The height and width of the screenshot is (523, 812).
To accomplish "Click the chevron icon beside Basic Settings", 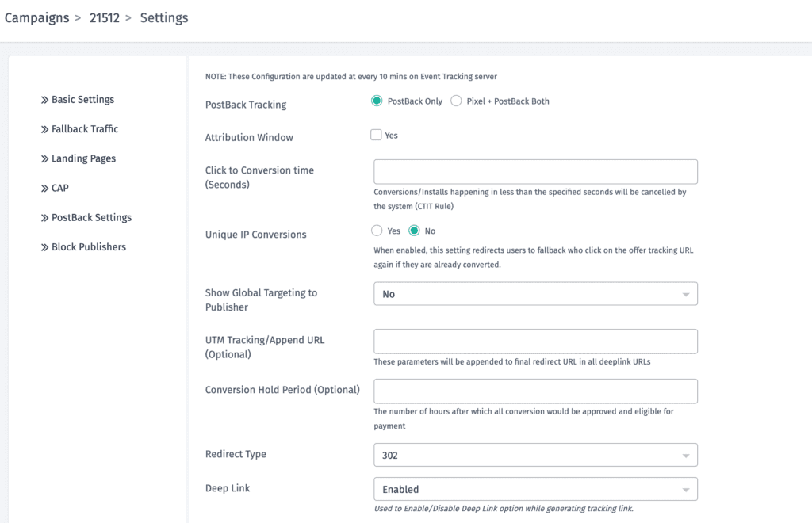I will 44,100.
